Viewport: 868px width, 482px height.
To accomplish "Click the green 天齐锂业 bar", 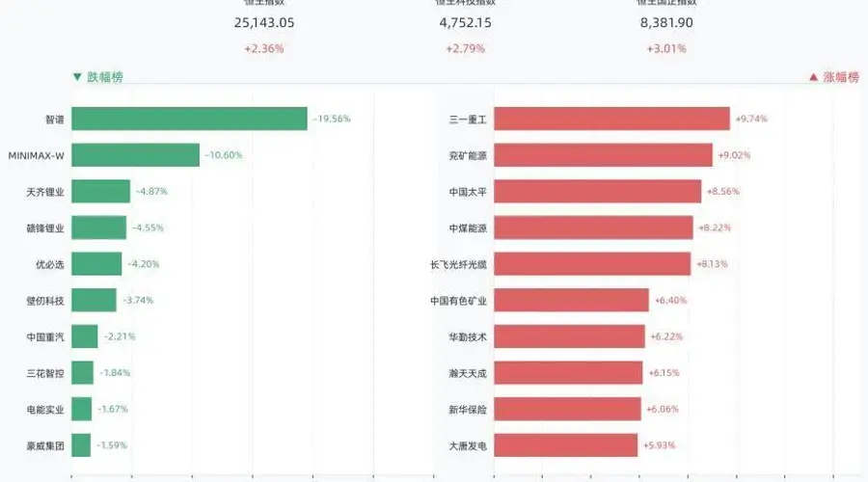I will (100, 191).
